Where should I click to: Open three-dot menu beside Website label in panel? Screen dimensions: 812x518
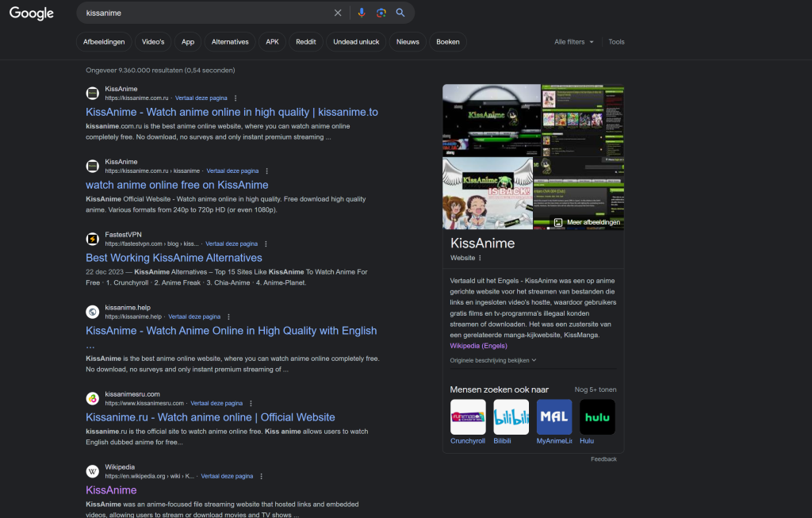480,258
